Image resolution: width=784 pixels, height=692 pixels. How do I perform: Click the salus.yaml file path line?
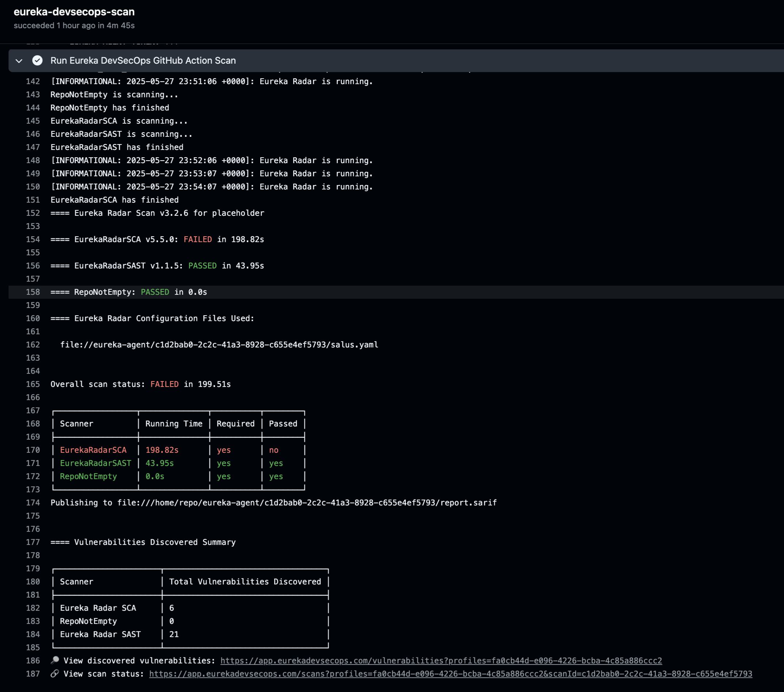point(219,345)
